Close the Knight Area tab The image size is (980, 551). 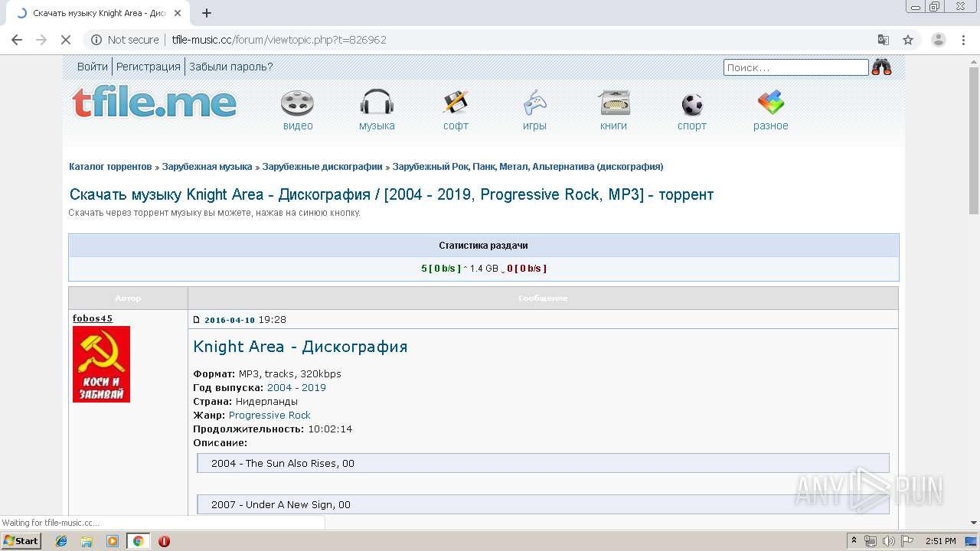pyautogui.click(x=178, y=13)
